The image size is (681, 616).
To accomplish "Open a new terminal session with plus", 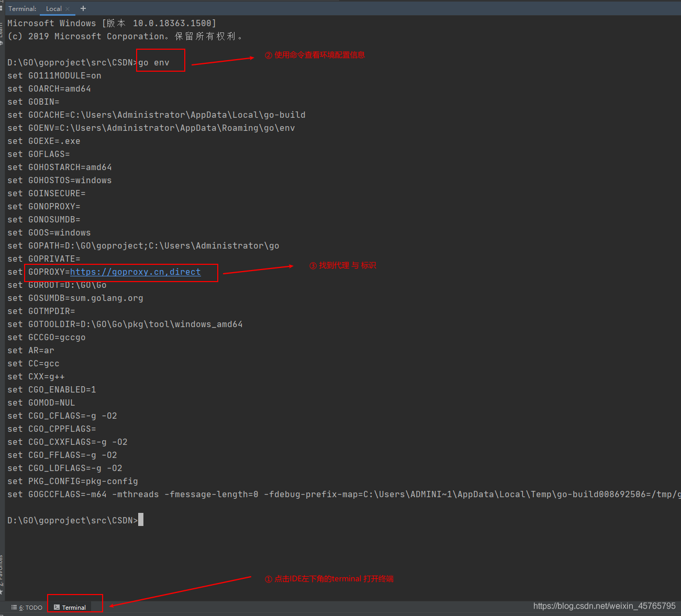I will click(x=83, y=8).
